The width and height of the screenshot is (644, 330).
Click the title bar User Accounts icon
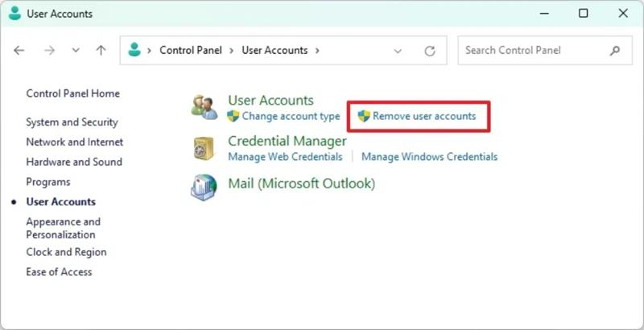pyautogui.click(x=14, y=14)
